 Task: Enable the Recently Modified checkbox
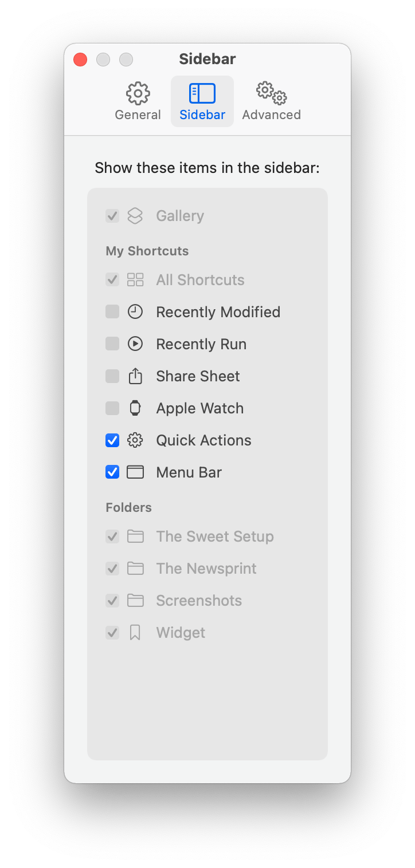tap(112, 312)
